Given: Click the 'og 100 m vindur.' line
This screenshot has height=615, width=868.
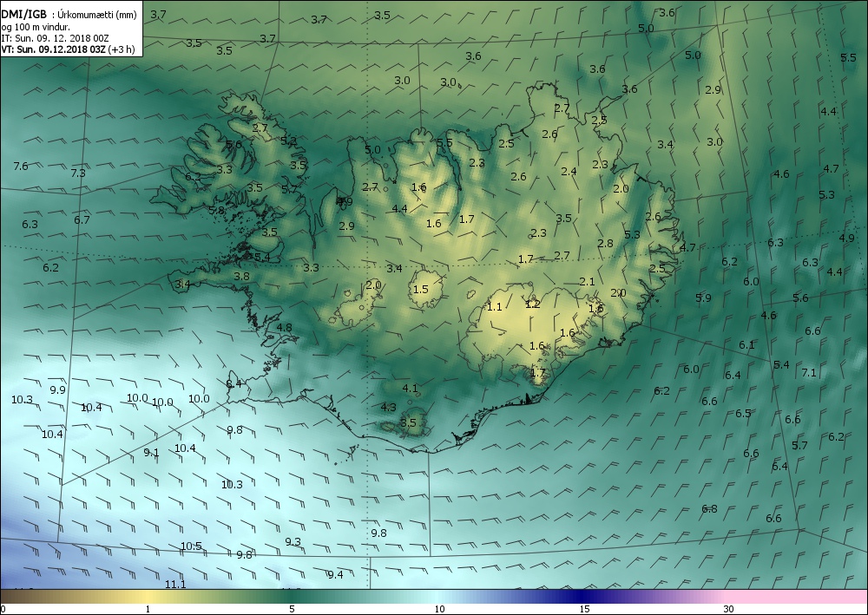Looking at the screenshot, I should (x=36, y=27).
